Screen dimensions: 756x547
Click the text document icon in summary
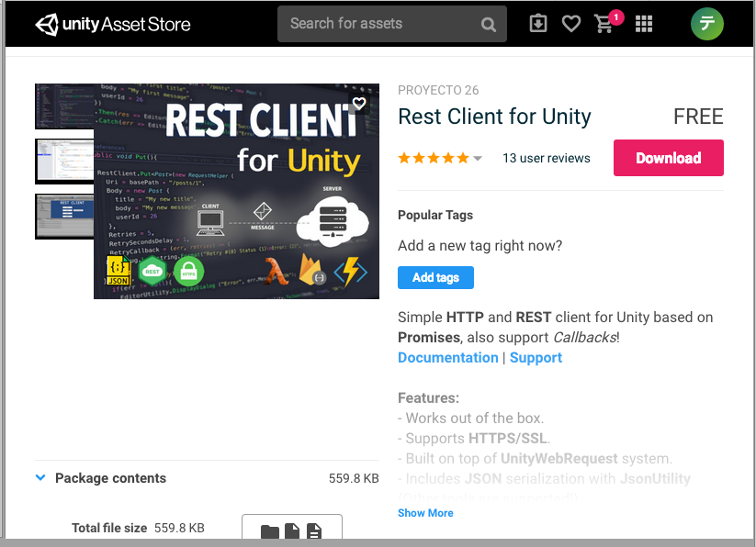tap(314, 531)
